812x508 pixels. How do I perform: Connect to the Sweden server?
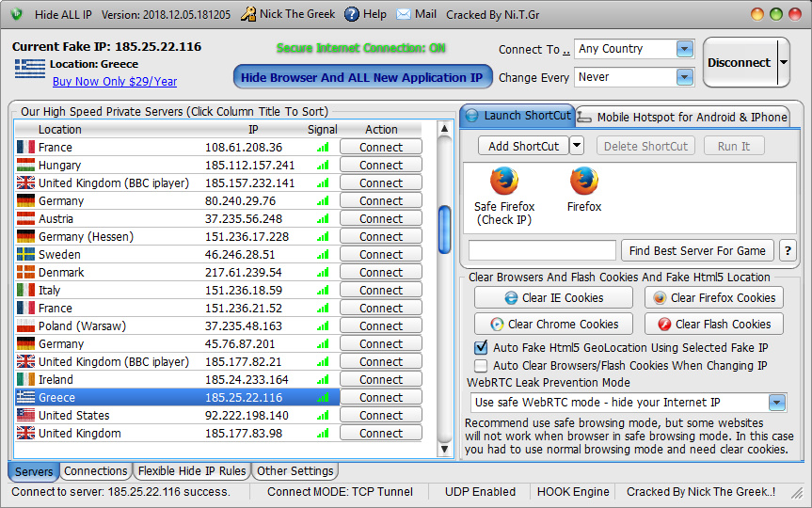pos(381,255)
